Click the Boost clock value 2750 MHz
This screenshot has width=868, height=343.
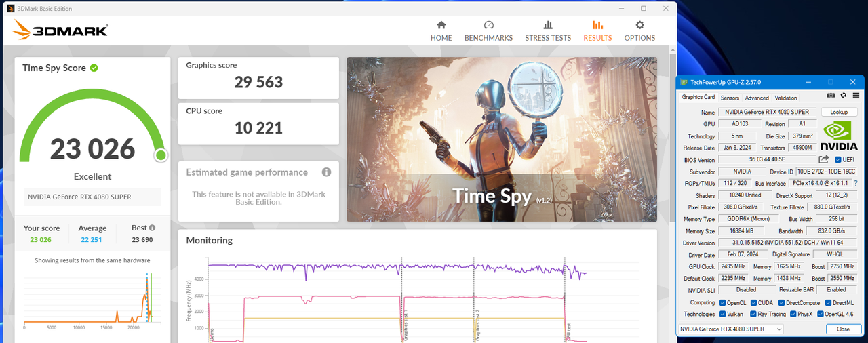842,266
